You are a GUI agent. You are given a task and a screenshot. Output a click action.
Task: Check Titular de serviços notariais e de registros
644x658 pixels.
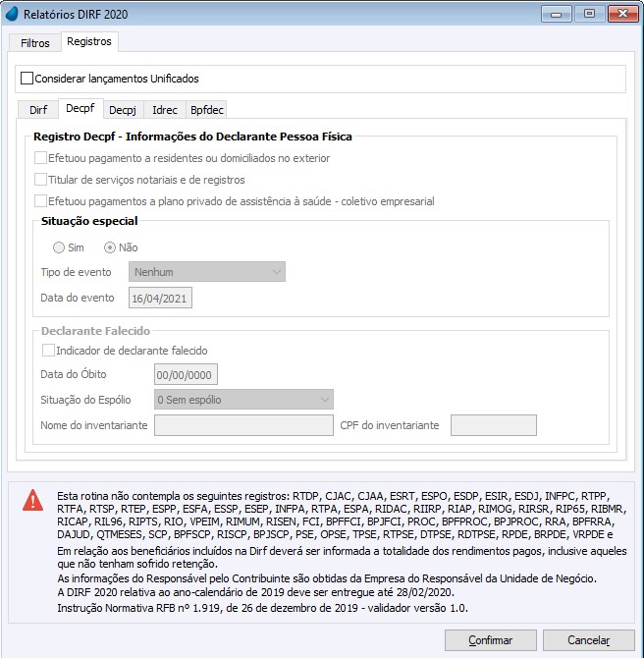point(40,180)
